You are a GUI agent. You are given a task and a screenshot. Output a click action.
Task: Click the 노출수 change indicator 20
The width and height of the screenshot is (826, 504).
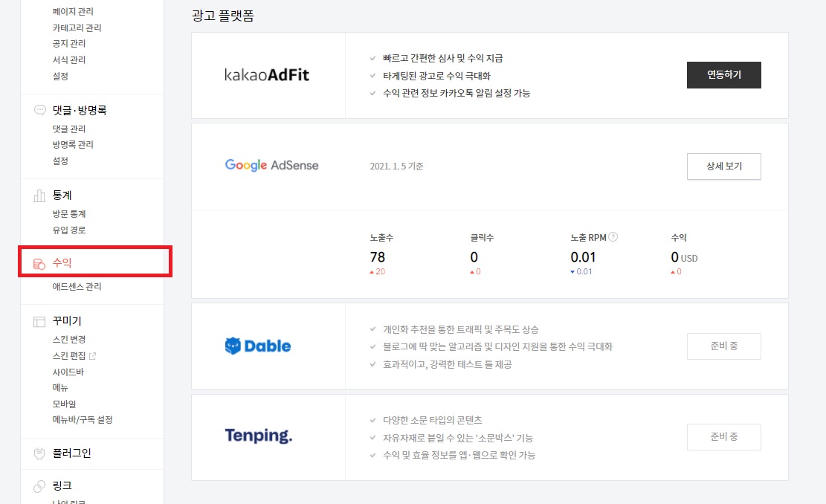click(377, 272)
